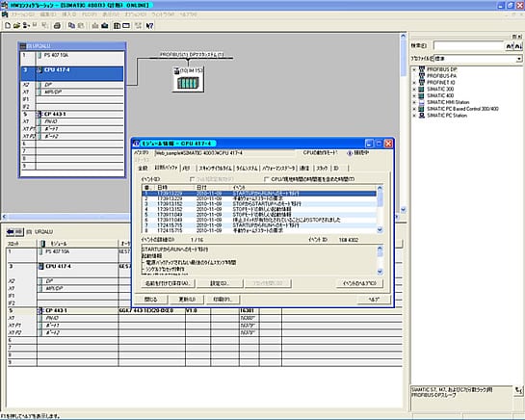Select event row 6 in diagnostic list
The image size is (525, 420).
click(259, 220)
